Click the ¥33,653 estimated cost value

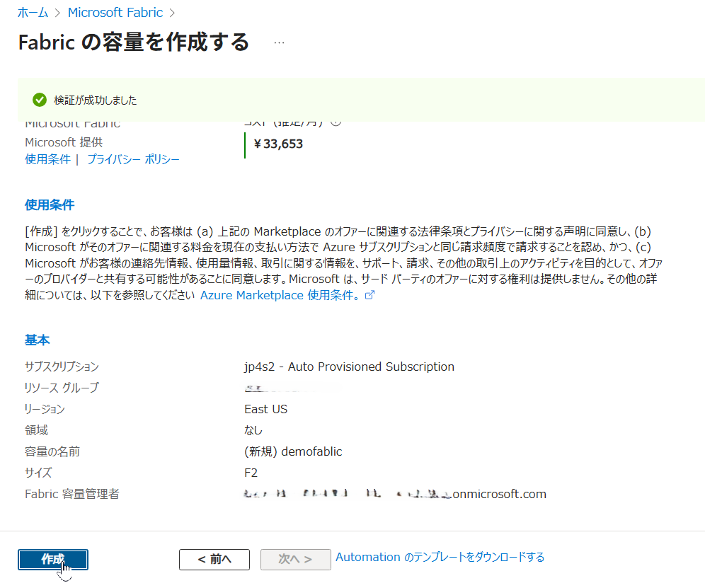(x=277, y=144)
